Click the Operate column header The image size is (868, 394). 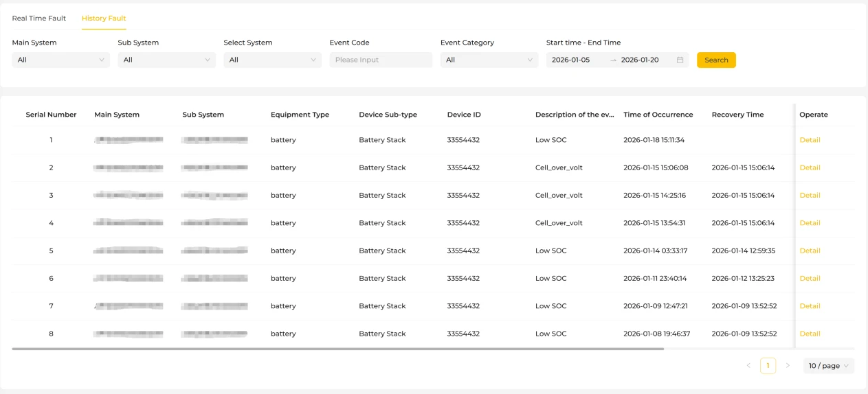click(x=814, y=115)
